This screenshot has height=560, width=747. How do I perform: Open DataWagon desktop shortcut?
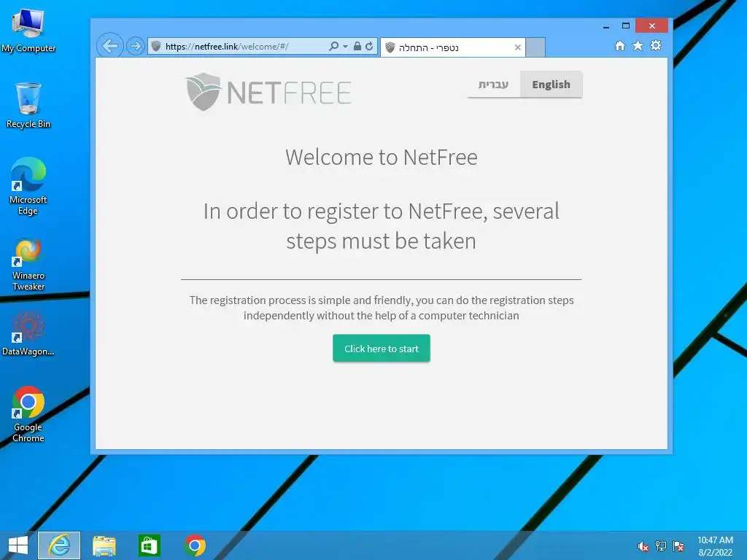[28, 334]
